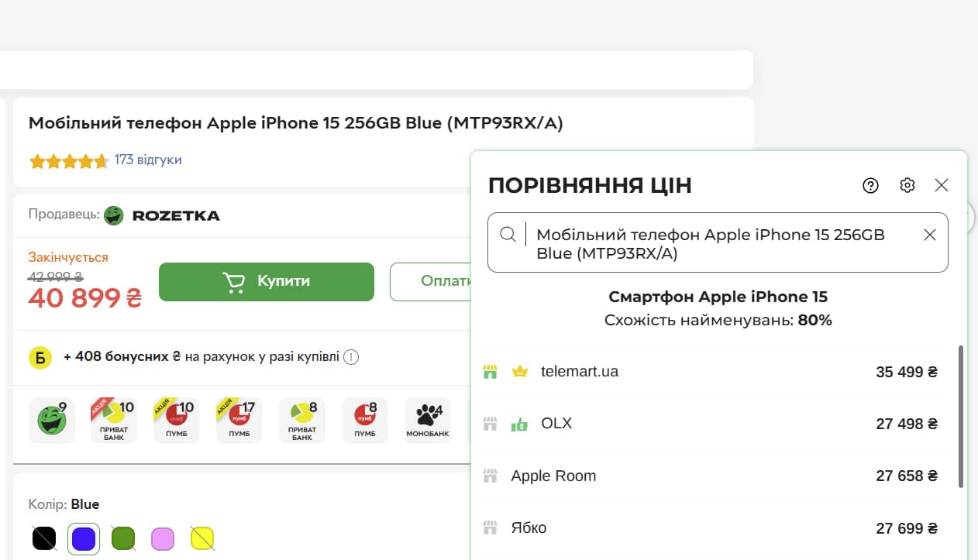The height and width of the screenshot is (560, 978).
Task: Click the ПУМБ icon showing 17 bonuses
Action: click(239, 420)
